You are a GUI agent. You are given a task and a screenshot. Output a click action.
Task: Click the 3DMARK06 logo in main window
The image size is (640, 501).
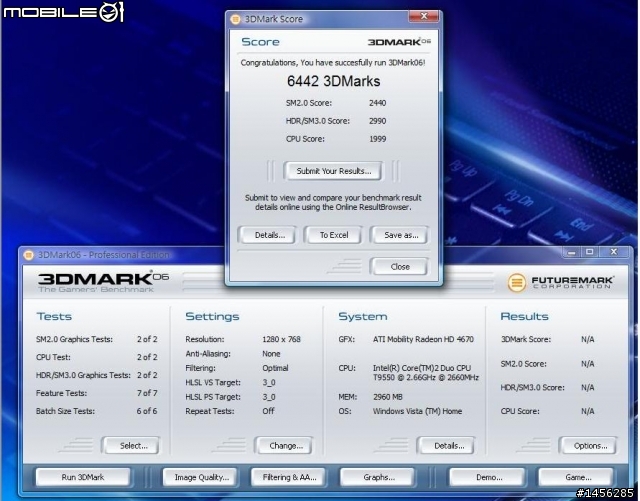(103, 279)
